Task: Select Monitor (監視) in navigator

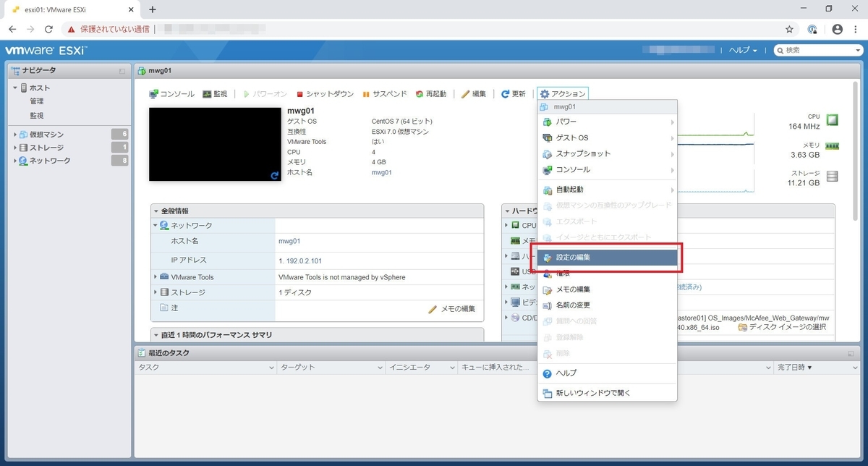Action: coord(37,116)
